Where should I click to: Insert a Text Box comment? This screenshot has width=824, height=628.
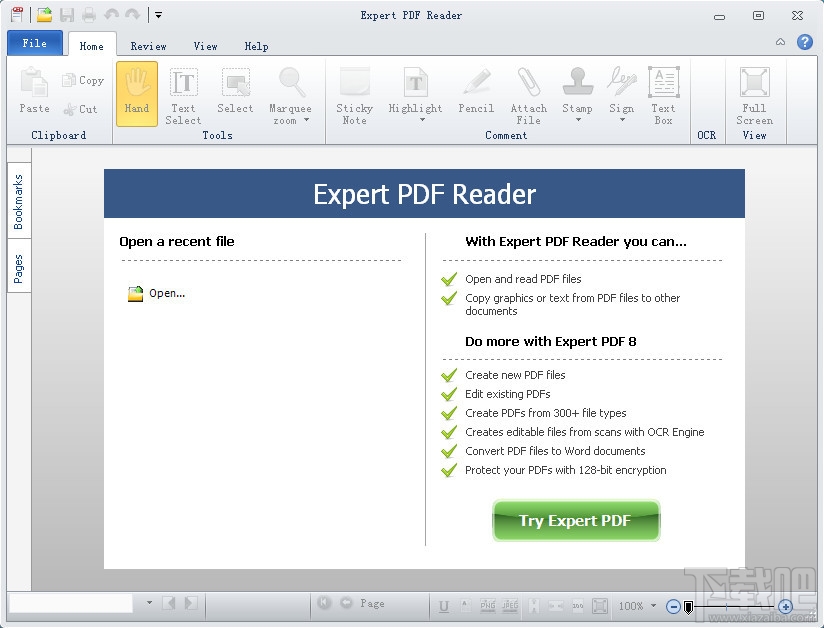coord(664,95)
